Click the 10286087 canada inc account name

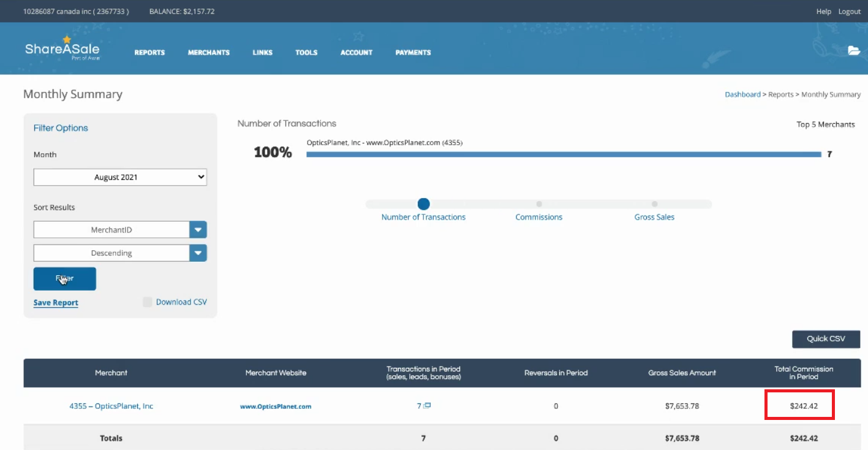click(x=76, y=12)
